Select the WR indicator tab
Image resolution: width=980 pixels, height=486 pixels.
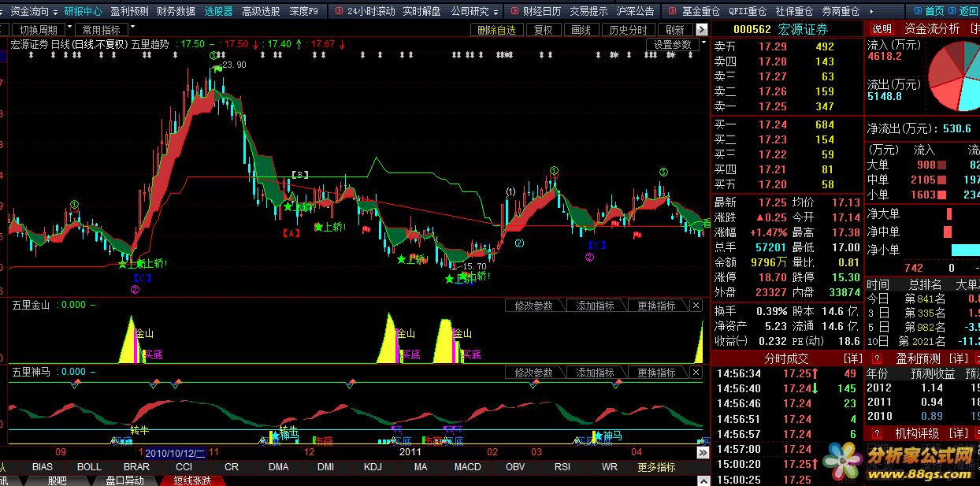(x=609, y=467)
